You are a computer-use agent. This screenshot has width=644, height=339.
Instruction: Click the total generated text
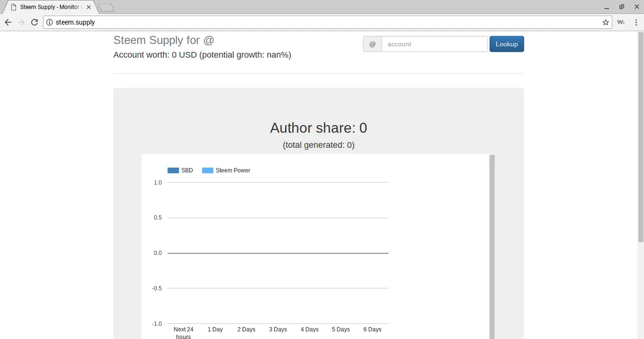click(318, 145)
